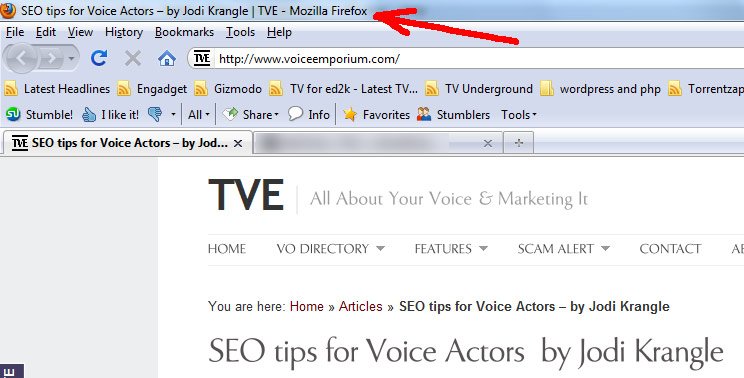Open the StumbleUpon toolbar Tools dropdown

coord(519,114)
